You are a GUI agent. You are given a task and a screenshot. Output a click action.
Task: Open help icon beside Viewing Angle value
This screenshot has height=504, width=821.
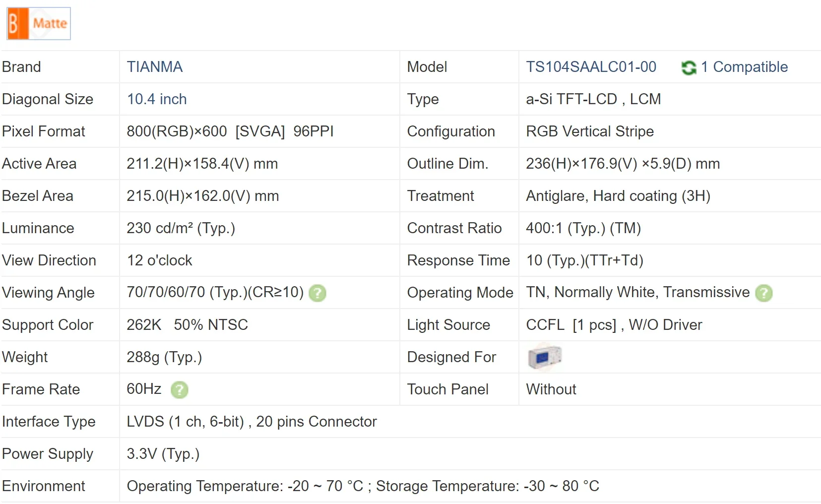(x=317, y=293)
